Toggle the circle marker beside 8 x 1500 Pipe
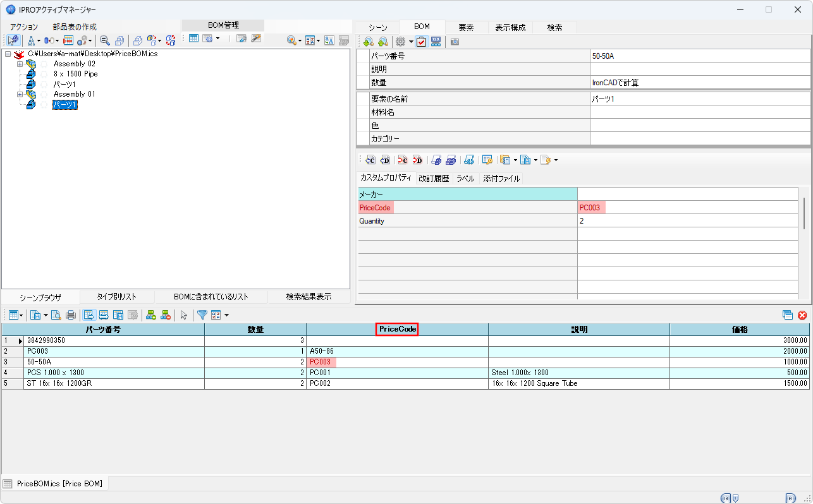This screenshot has height=504, width=813. (x=44, y=74)
